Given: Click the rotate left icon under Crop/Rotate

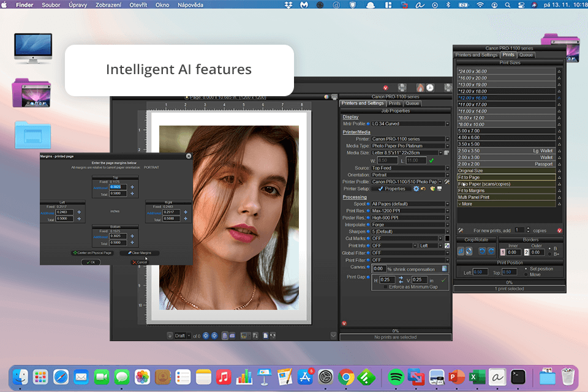Looking at the screenshot, I should tap(483, 252).
